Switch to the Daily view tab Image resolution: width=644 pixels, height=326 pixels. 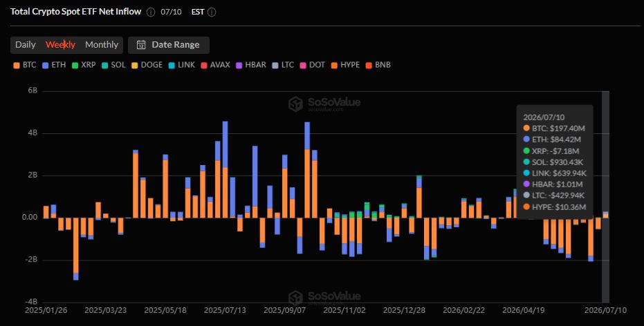click(26, 45)
